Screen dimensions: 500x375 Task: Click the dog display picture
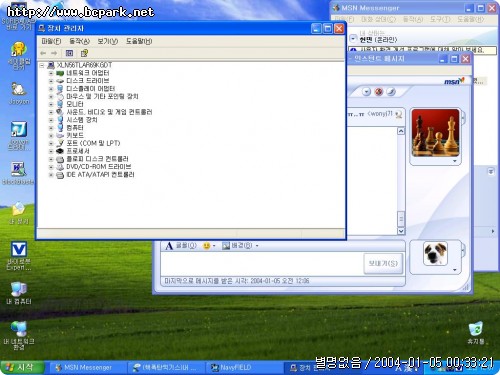pos(435,254)
